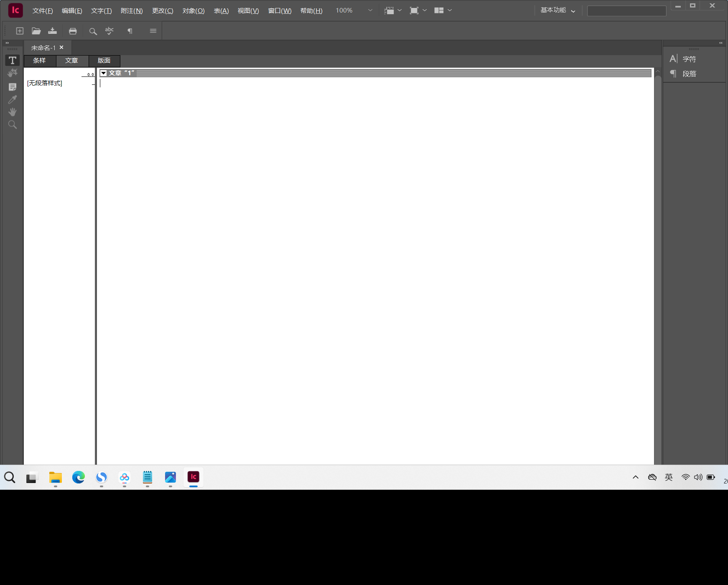Switch to the 文章 story tab
Screen dimensions: 728x585
pos(72,61)
